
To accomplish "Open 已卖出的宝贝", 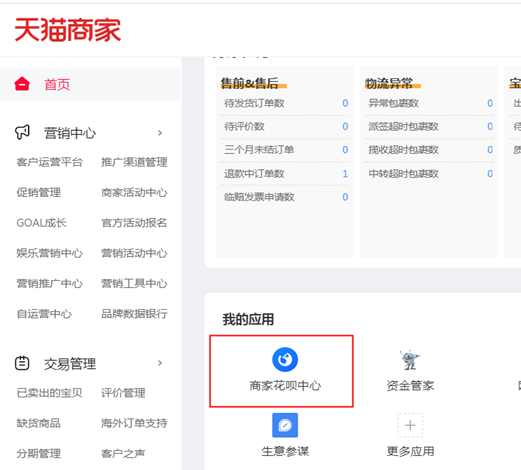I will click(x=49, y=393).
